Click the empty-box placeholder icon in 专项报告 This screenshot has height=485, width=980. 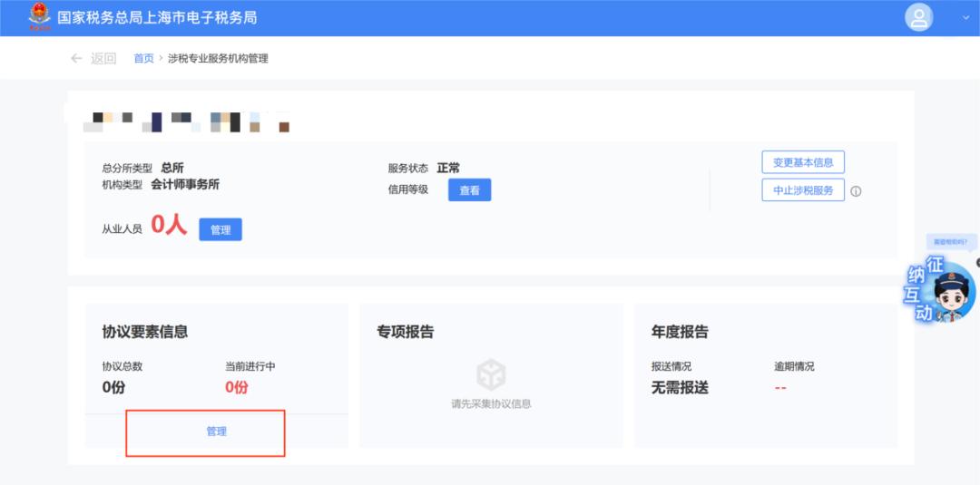491,373
